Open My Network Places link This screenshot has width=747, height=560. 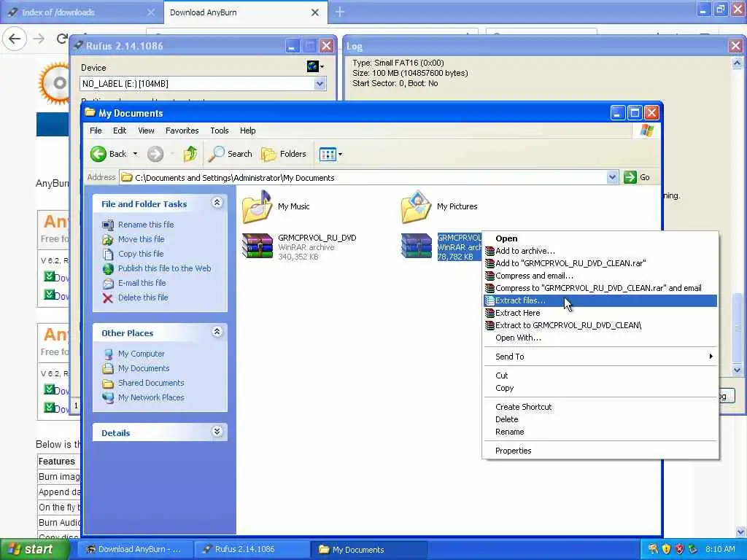(151, 397)
